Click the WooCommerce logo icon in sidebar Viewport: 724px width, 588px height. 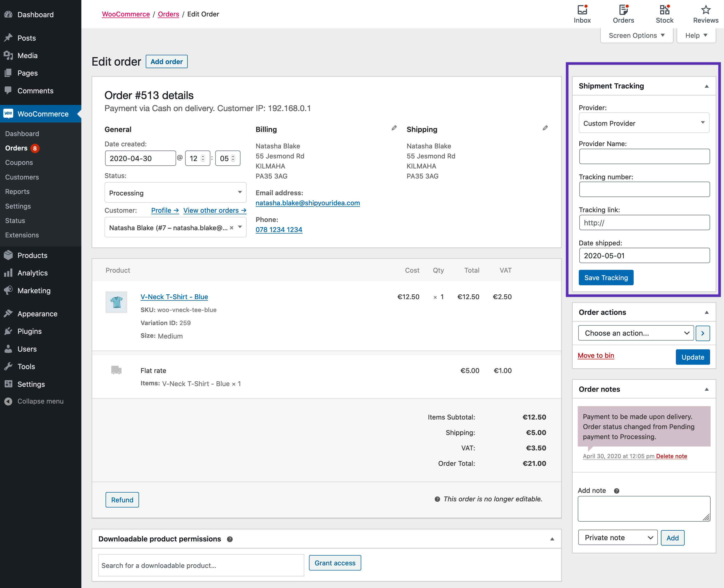tap(9, 114)
